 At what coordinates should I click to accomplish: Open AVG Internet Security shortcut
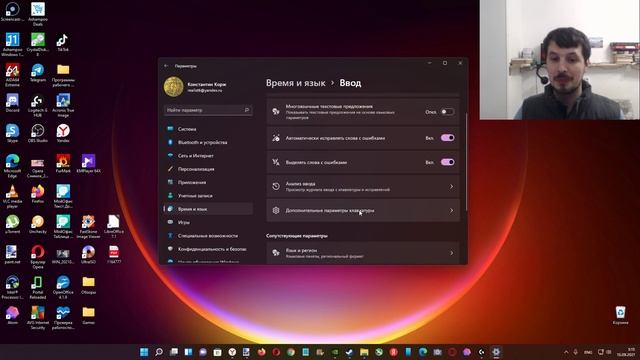38,317
